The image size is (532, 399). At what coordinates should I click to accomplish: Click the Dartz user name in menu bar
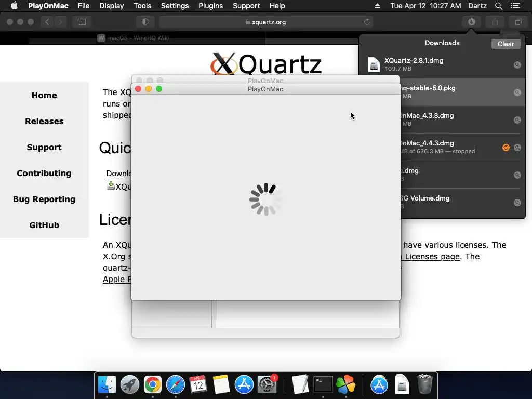coord(477,6)
